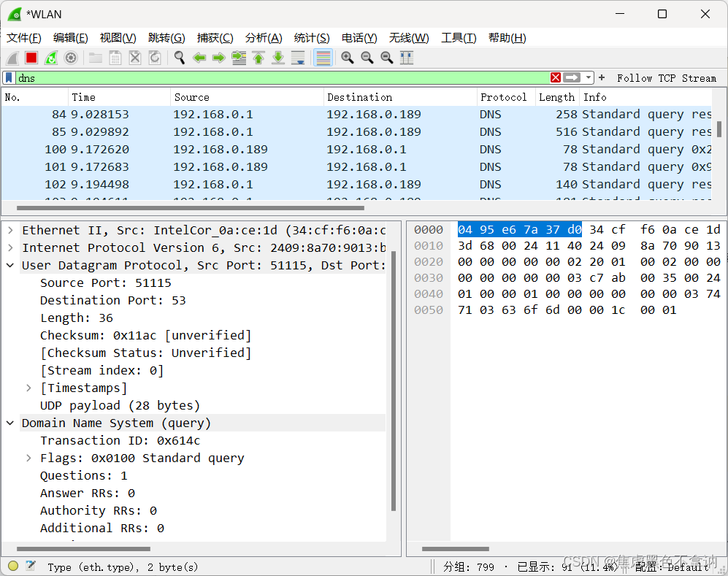
Task: Expand the Internet Protocol Version 6 node
Action: pos(11,248)
